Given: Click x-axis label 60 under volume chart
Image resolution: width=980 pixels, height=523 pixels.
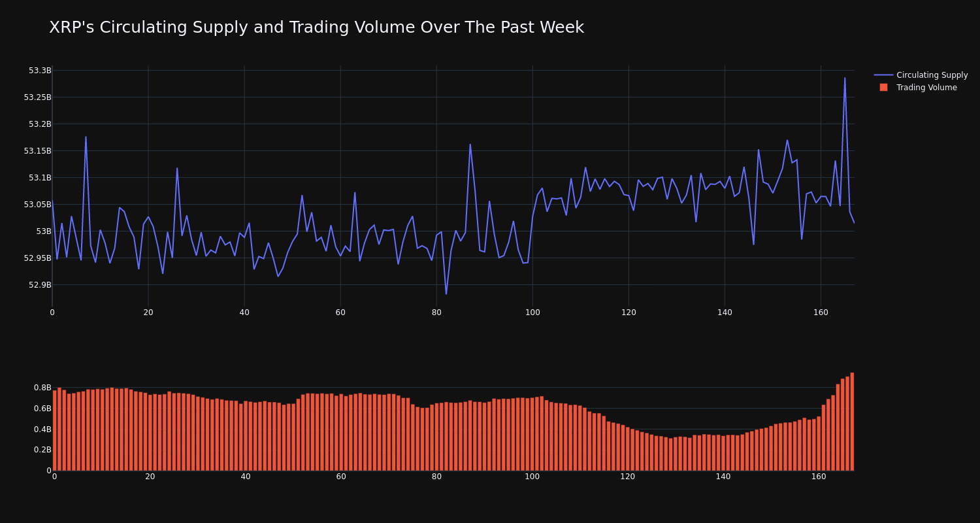Looking at the screenshot, I should [x=341, y=477].
